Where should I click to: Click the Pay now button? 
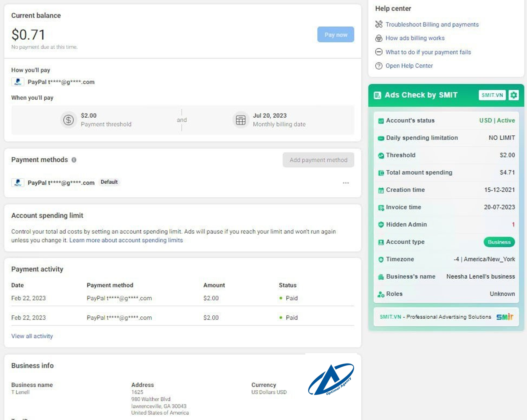336,34
